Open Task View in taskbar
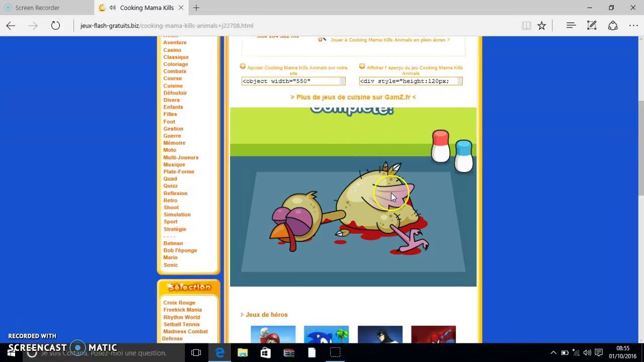 [x=196, y=353]
